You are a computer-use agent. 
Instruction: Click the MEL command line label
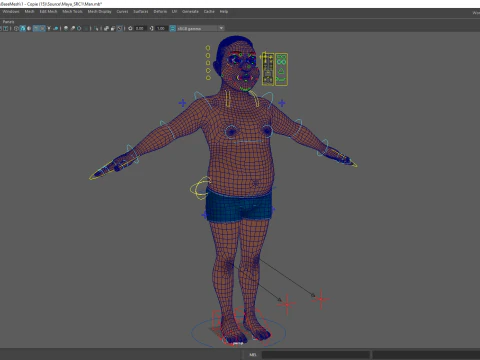(253, 355)
